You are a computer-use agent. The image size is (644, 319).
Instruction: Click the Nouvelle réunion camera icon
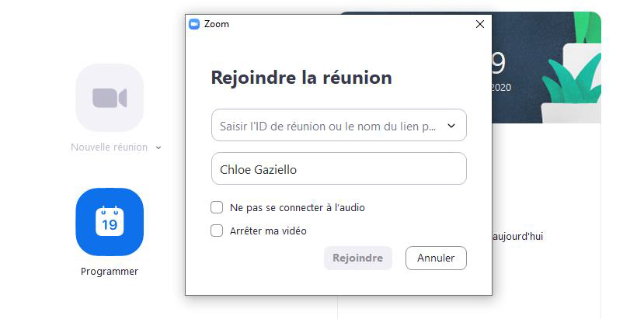110,98
